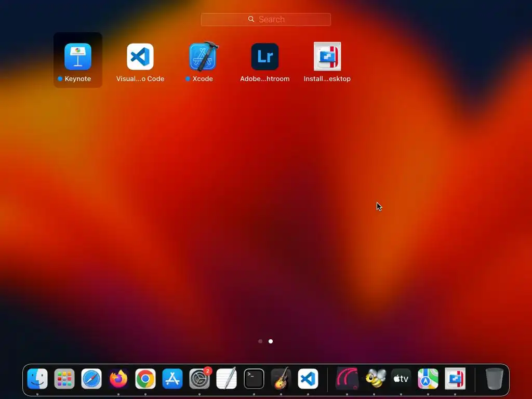
Task: Open the Install...esktop app in Launchpad
Action: [327, 56]
